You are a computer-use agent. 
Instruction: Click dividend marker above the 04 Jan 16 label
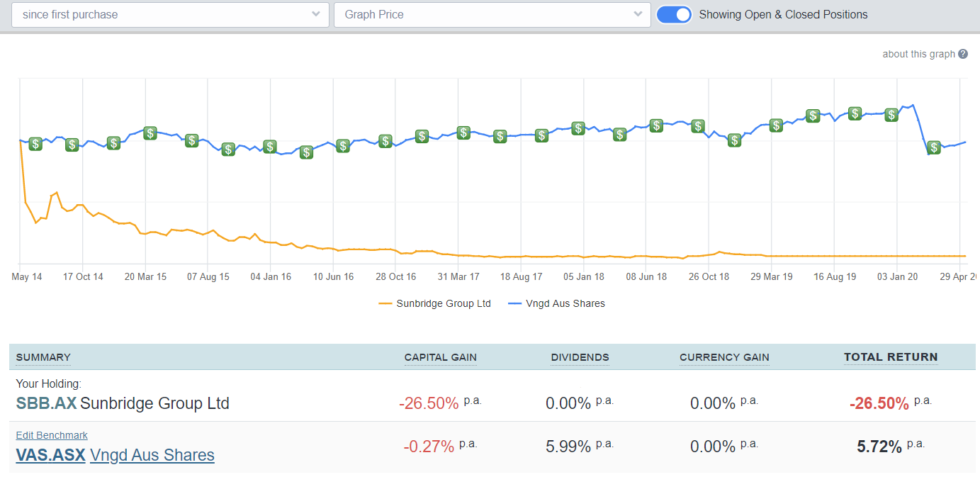click(x=270, y=147)
